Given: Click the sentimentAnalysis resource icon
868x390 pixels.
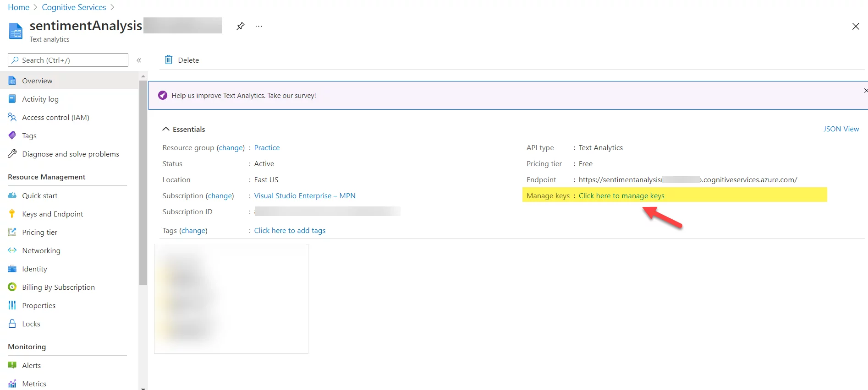Looking at the screenshot, I should click(x=16, y=31).
